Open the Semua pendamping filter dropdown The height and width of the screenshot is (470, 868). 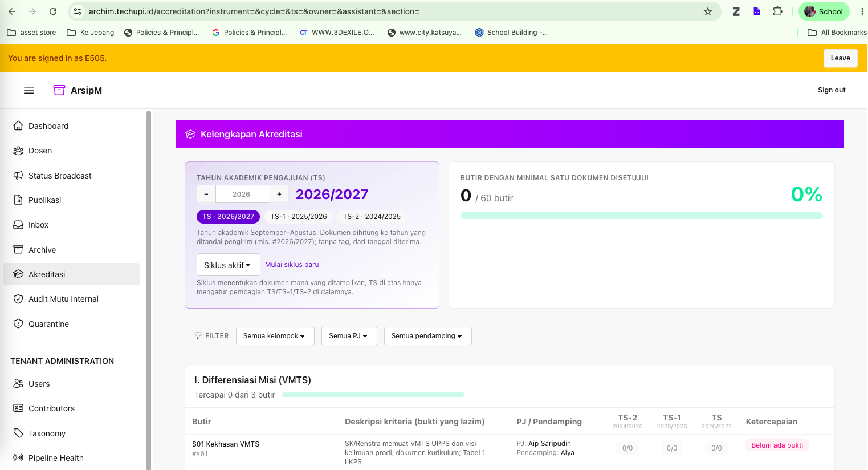click(427, 336)
